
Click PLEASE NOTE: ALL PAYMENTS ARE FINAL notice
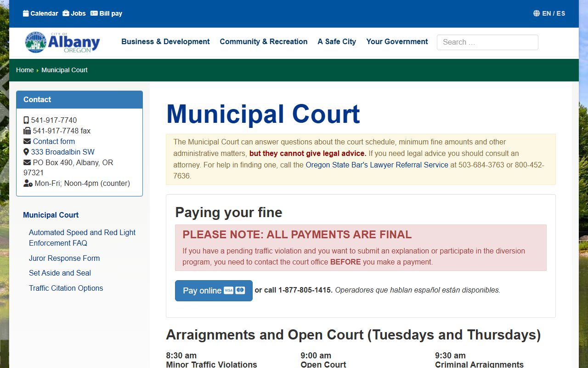click(x=297, y=235)
